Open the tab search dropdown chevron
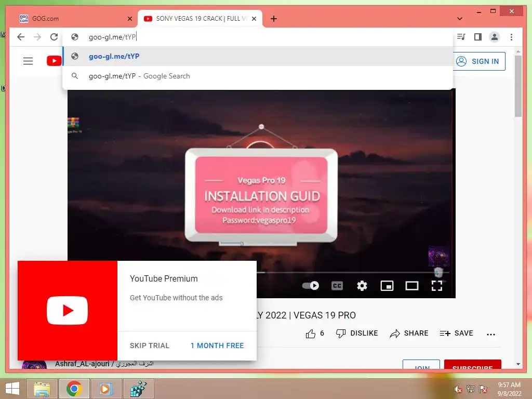This screenshot has width=532, height=399. 460,19
